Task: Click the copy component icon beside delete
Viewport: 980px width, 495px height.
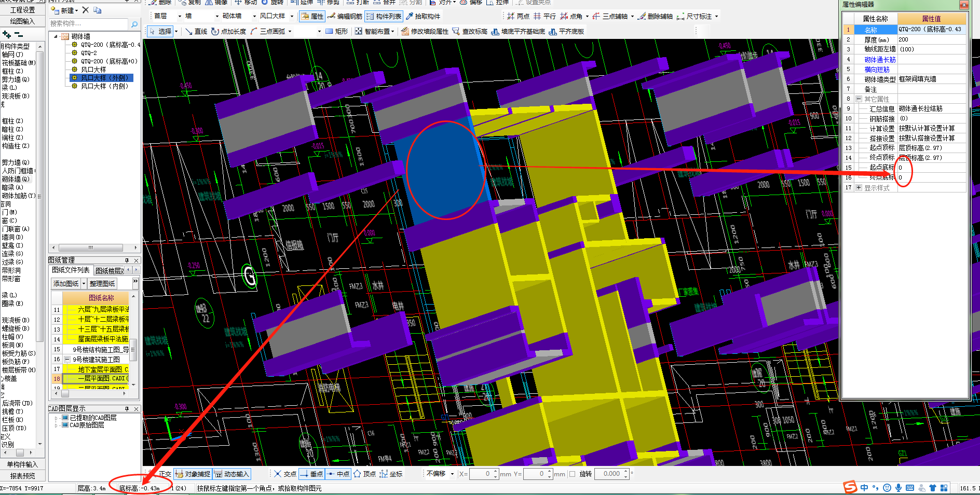Action: click(98, 10)
